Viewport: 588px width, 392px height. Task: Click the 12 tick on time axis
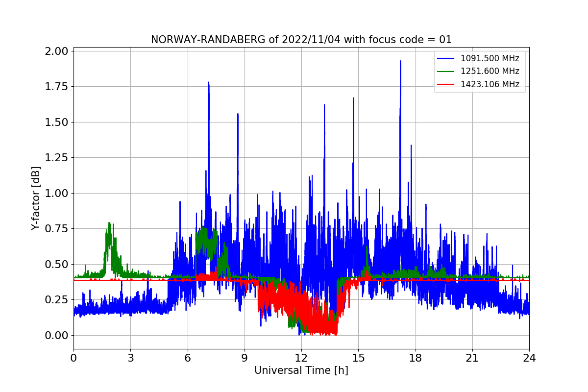[301, 358]
